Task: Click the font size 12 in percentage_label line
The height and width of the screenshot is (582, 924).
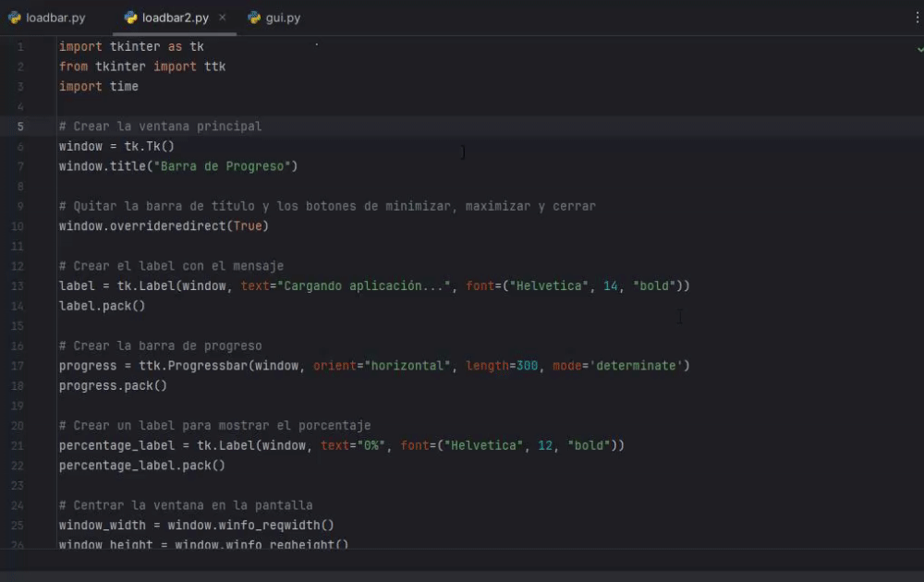Action: [x=545, y=445]
